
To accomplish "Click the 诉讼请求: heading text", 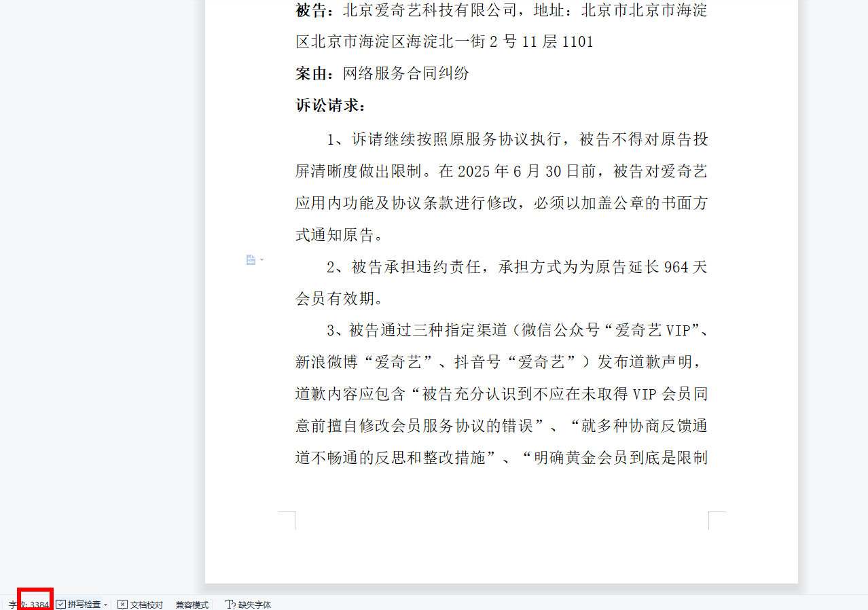I will coord(331,105).
